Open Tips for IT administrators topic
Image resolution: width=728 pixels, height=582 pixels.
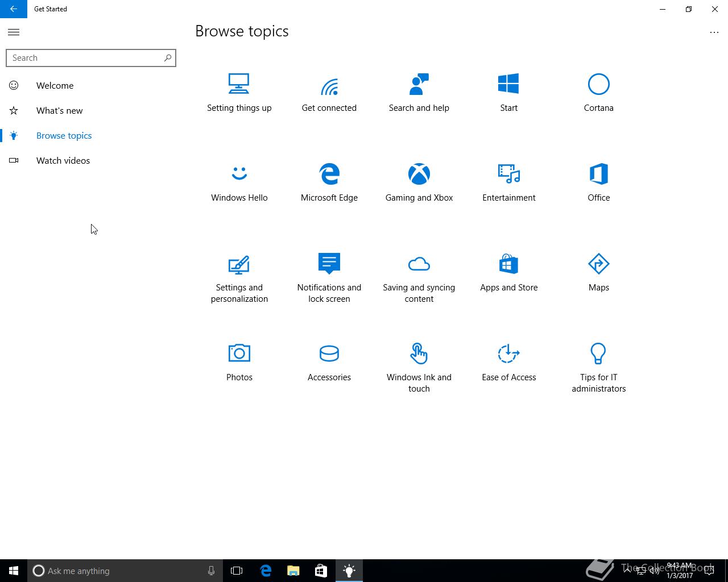598,368
